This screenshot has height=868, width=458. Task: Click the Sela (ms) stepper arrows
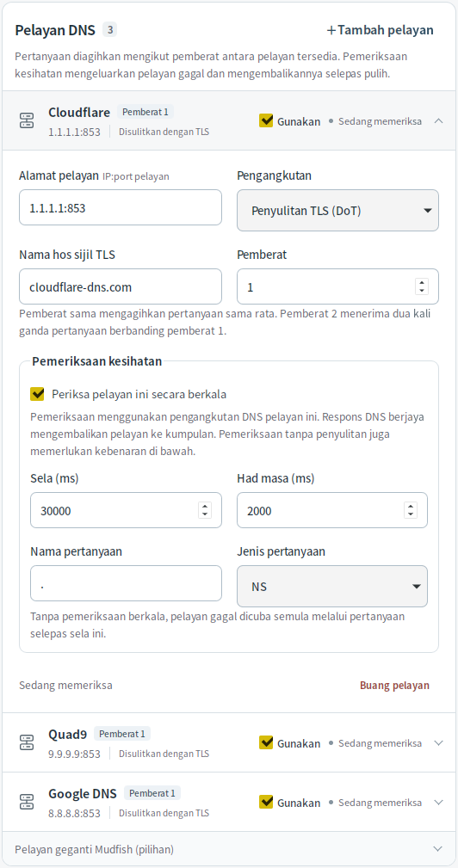205,510
